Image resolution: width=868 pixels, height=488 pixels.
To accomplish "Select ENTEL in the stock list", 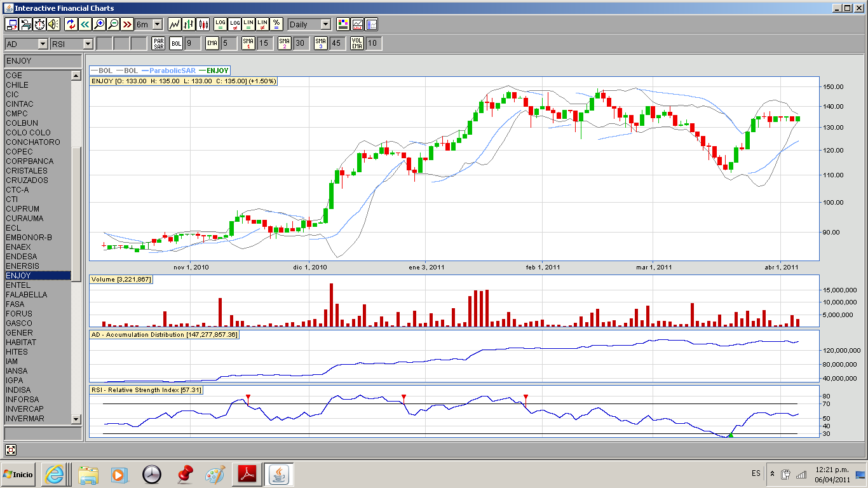I will click(x=38, y=285).
